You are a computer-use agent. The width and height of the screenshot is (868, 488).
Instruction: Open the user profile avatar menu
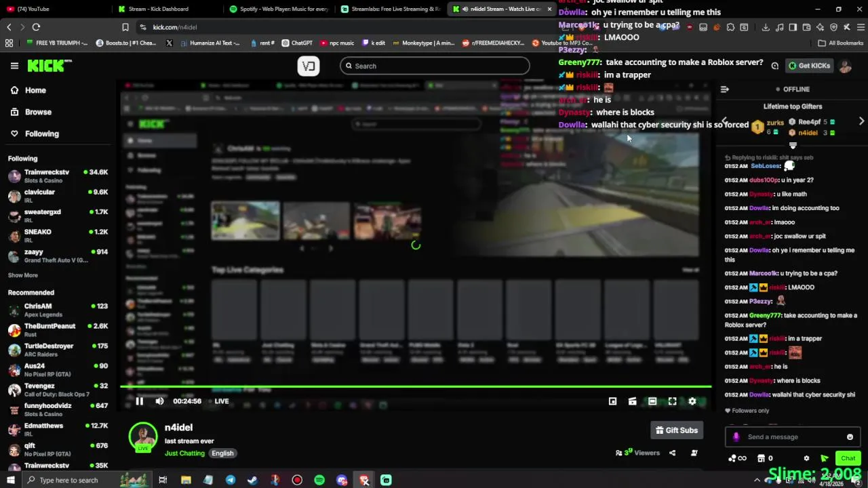coord(845,66)
